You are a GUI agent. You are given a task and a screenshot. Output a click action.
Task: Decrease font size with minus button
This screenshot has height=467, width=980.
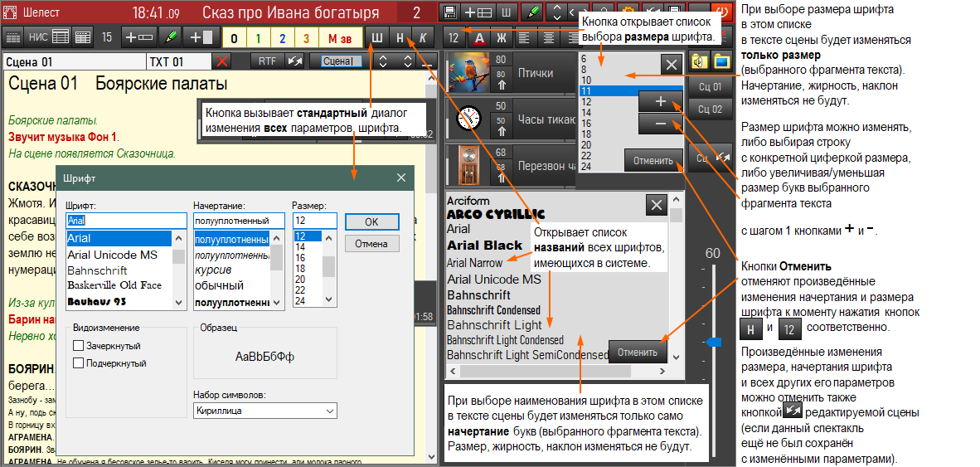coord(661,124)
